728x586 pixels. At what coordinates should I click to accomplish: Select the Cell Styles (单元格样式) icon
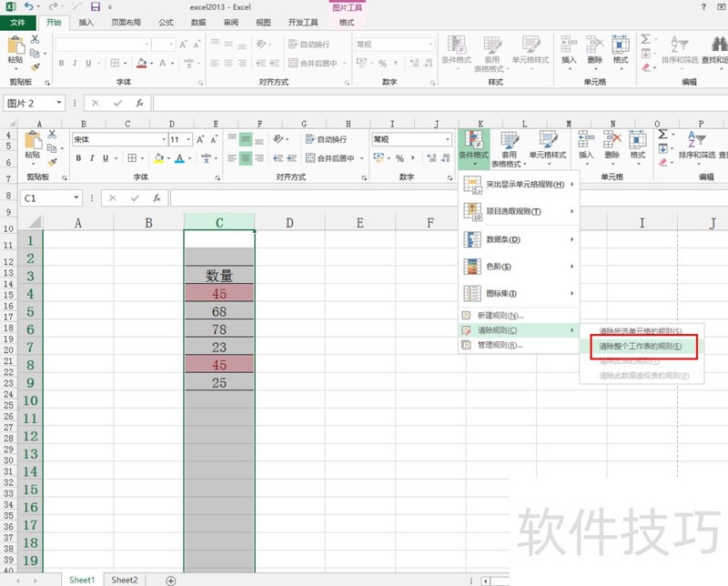(x=548, y=146)
